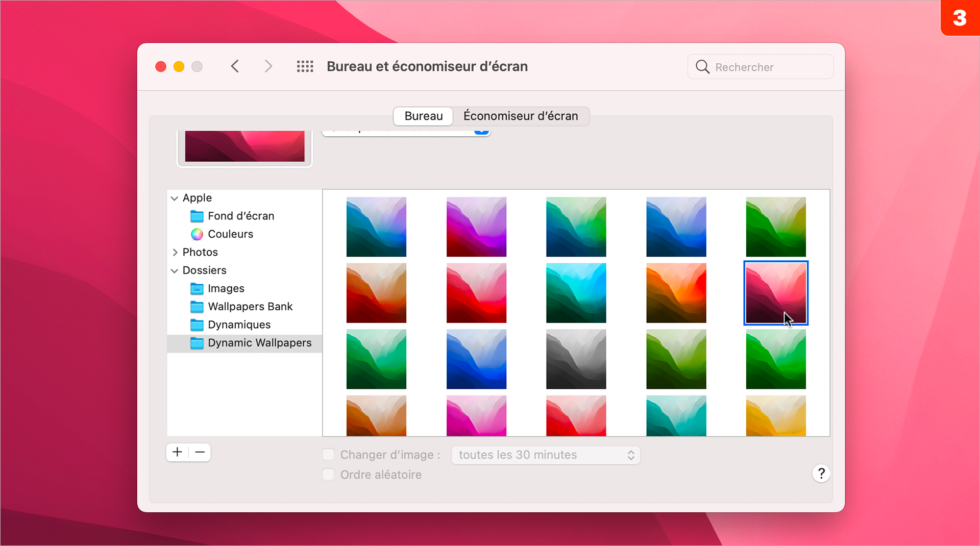Screen dimensions: 980x546
Task: Click the Couleurs color wheel icon
Action: point(197,234)
